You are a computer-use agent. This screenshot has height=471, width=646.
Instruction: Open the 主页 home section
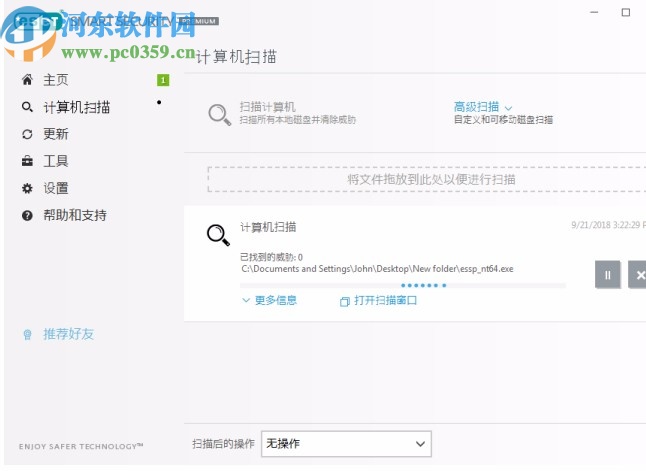tap(56, 80)
